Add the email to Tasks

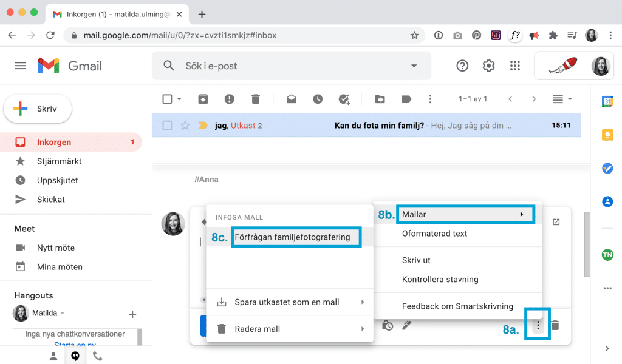pyautogui.click(x=344, y=98)
